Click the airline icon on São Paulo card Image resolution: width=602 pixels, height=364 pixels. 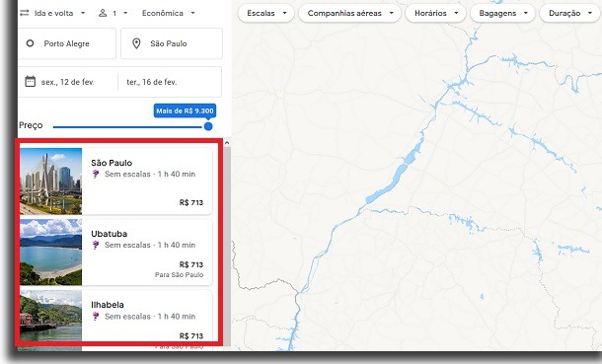point(96,175)
